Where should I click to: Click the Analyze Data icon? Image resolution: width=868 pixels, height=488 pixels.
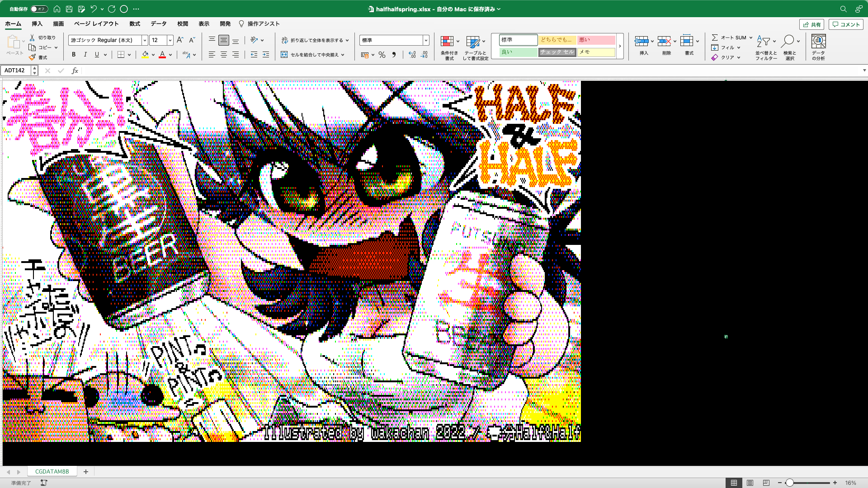(818, 42)
